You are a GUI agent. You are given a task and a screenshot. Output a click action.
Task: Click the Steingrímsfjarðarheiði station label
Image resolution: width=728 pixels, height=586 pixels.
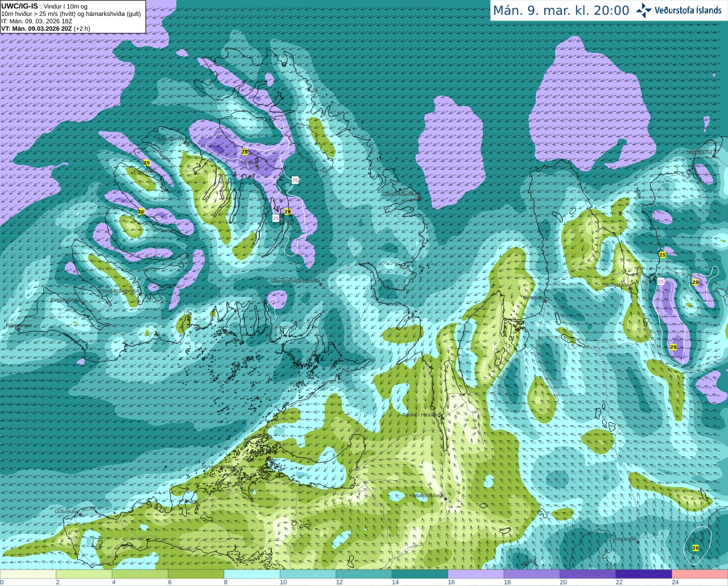tap(295, 281)
